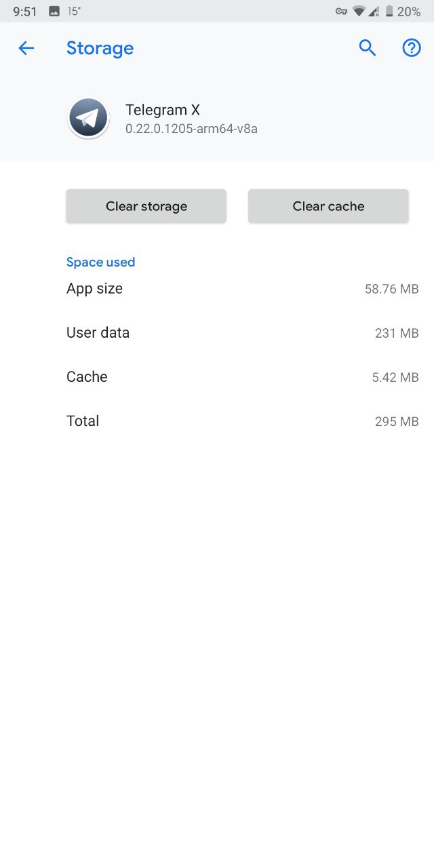
Task: Open the help question mark icon
Action: click(412, 47)
